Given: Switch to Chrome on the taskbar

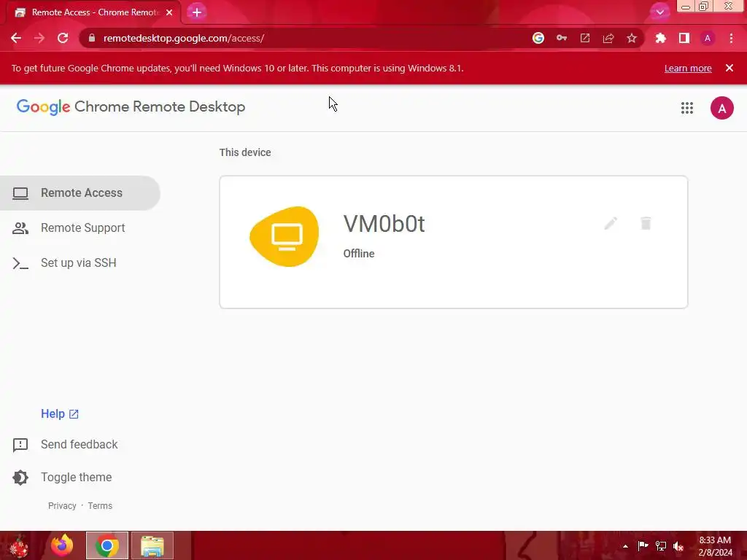Looking at the screenshot, I should [x=107, y=545].
